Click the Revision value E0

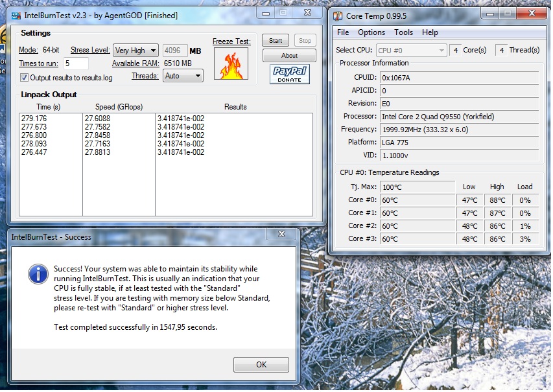pos(459,104)
